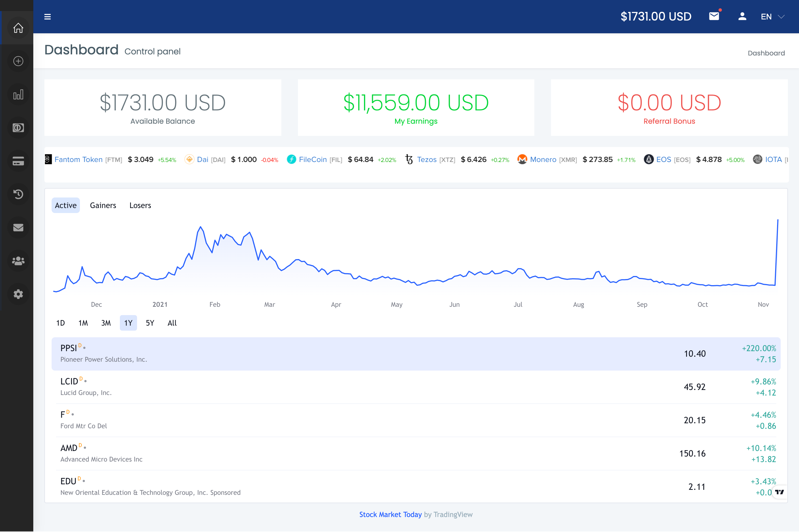This screenshot has height=532, width=799.
Task: Open the Fantom Token ticker link
Action: [x=78, y=159]
